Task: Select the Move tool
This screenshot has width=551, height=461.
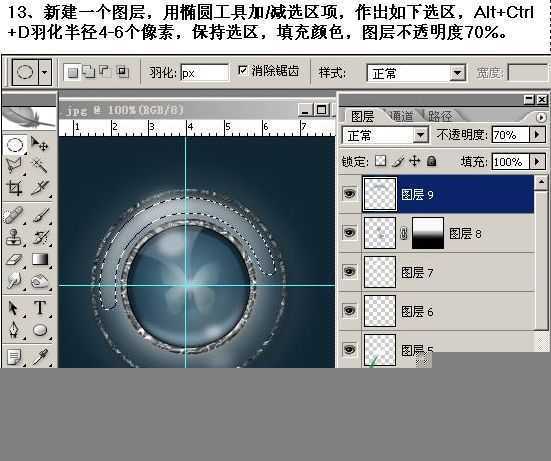Action: [x=39, y=144]
